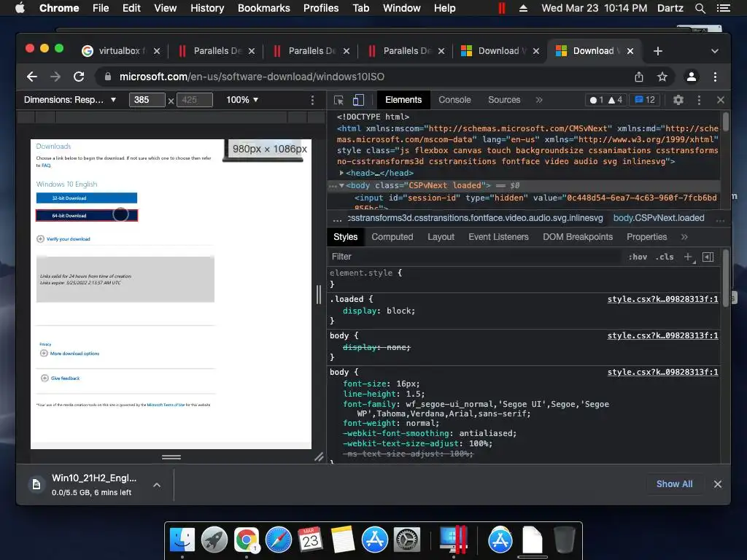Close the DevTools panel
This screenshot has height=560, width=747.
tap(720, 100)
